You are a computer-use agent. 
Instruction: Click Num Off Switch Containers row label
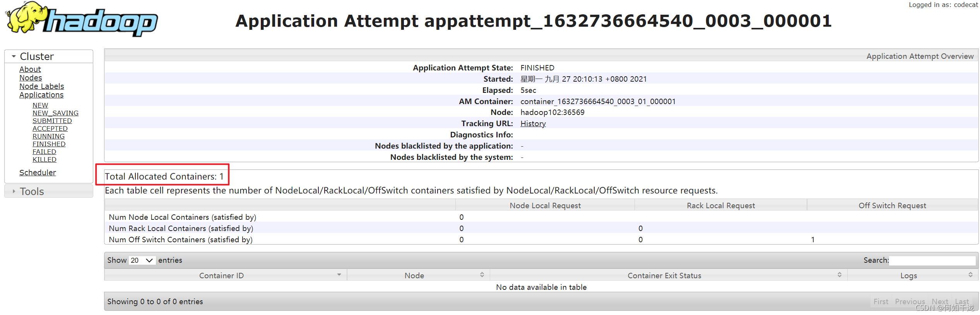[181, 240]
